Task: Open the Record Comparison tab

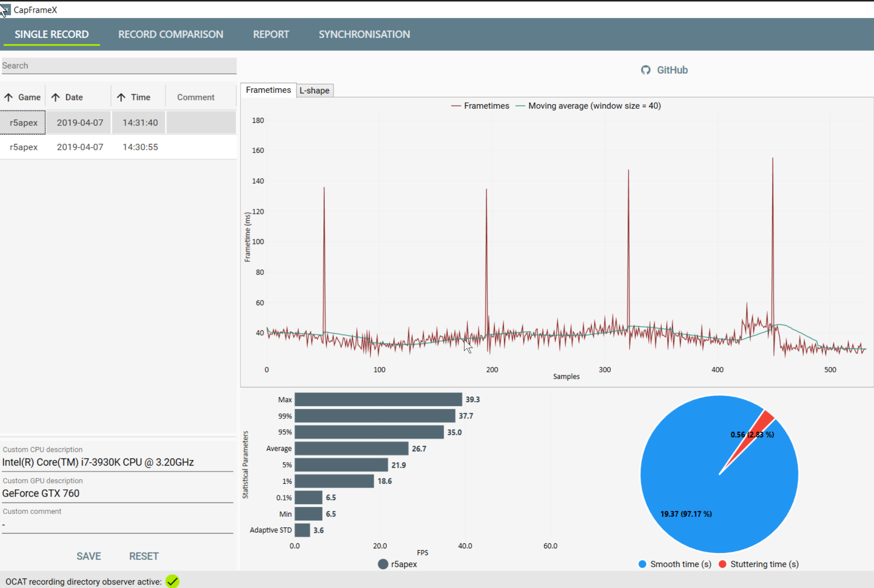Action: click(171, 34)
